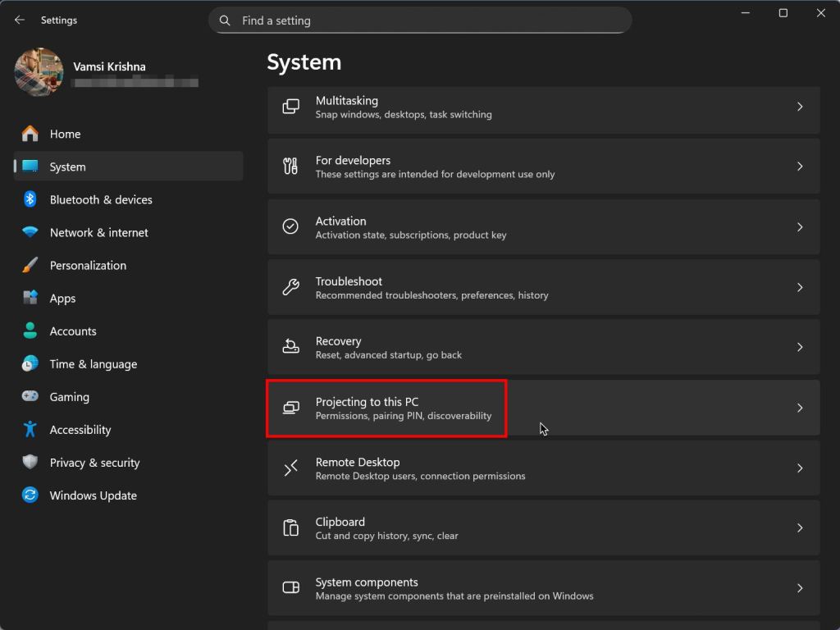Click the Settings window title text

click(x=59, y=20)
